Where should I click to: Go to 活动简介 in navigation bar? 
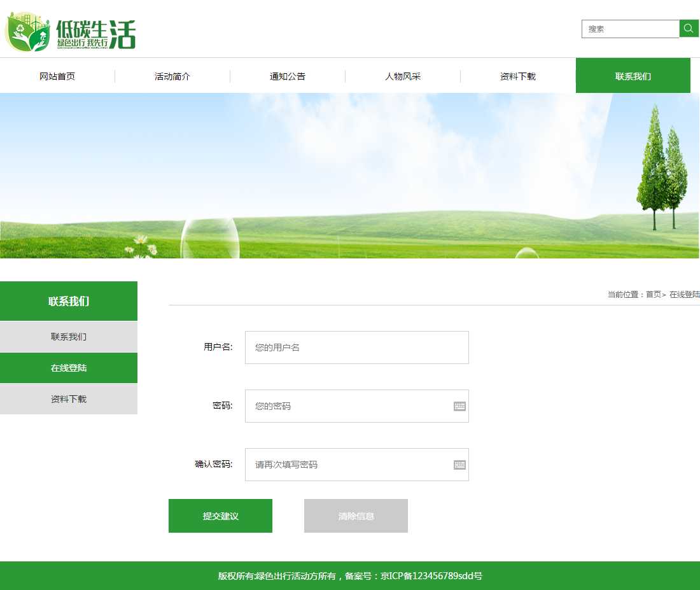[x=172, y=76]
